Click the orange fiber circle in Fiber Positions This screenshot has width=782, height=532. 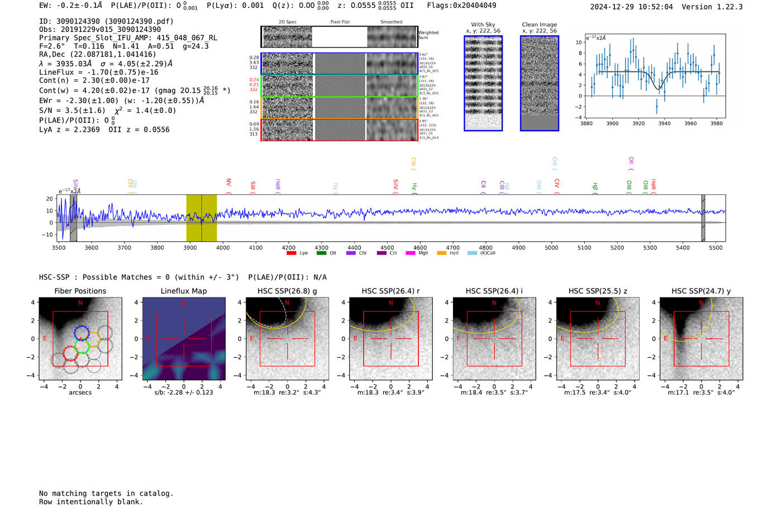point(93,339)
